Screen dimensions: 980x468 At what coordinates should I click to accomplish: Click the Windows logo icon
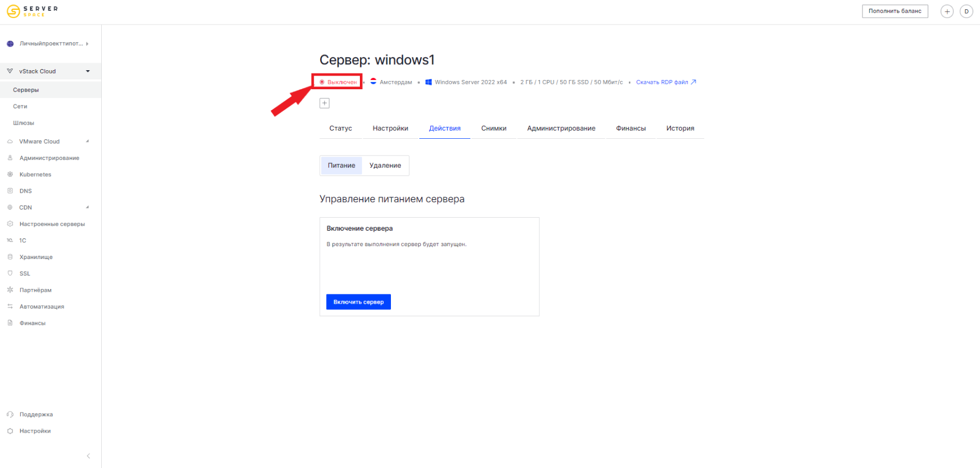point(428,82)
